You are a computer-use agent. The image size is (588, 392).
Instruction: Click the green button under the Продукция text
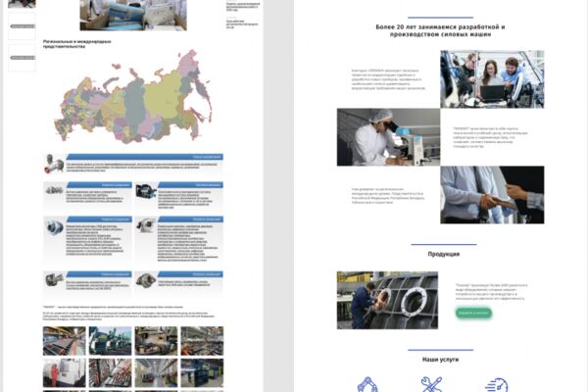pos(473,313)
